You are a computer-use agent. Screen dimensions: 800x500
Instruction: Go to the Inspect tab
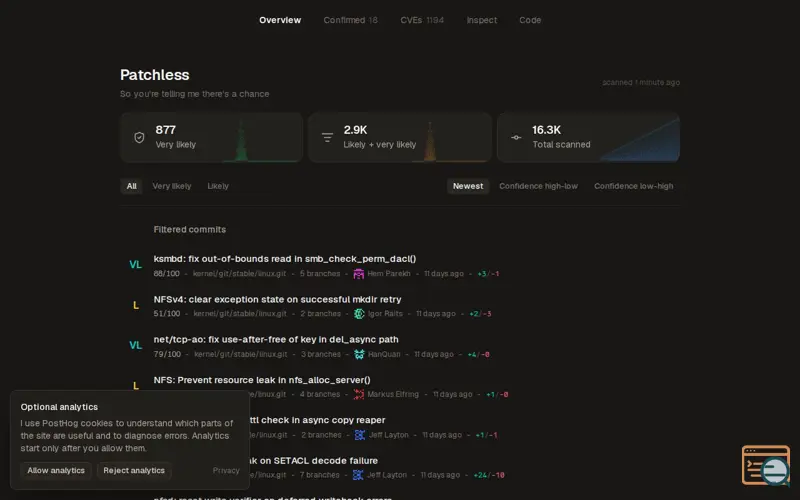(481, 20)
